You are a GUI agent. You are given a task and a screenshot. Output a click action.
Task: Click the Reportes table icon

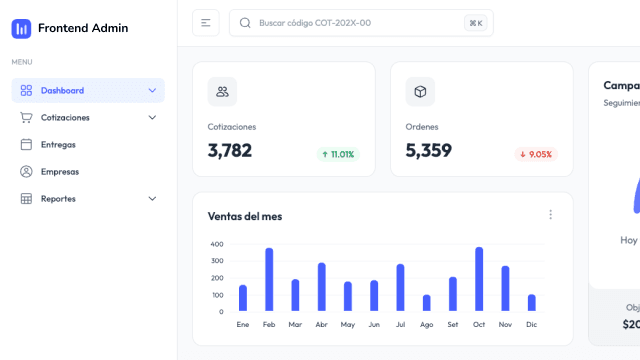click(x=26, y=199)
